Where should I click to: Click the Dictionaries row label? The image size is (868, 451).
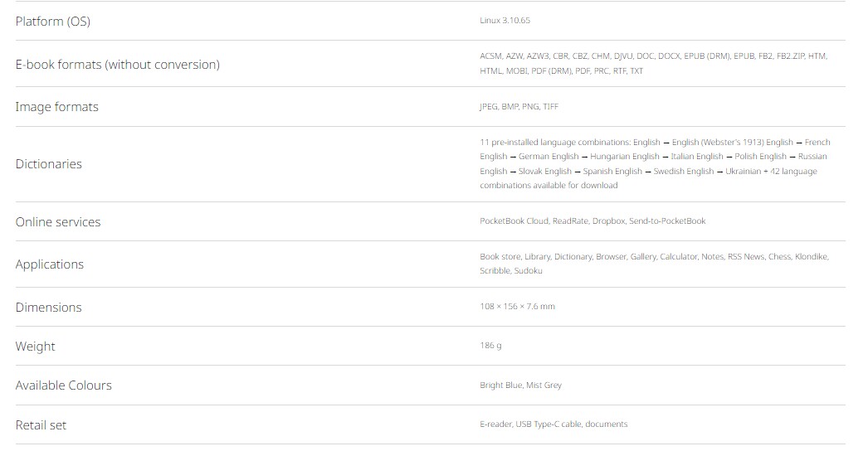tap(48, 164)
